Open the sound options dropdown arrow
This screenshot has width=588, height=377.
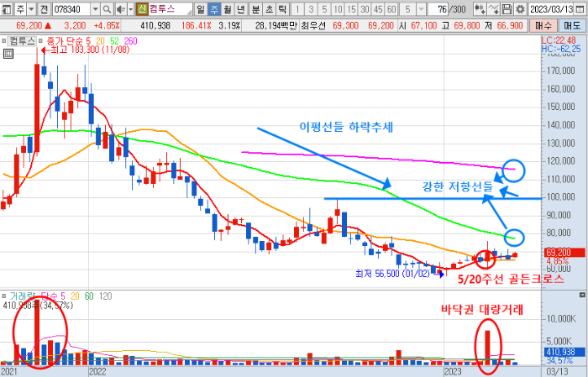[x=131, y=9]
